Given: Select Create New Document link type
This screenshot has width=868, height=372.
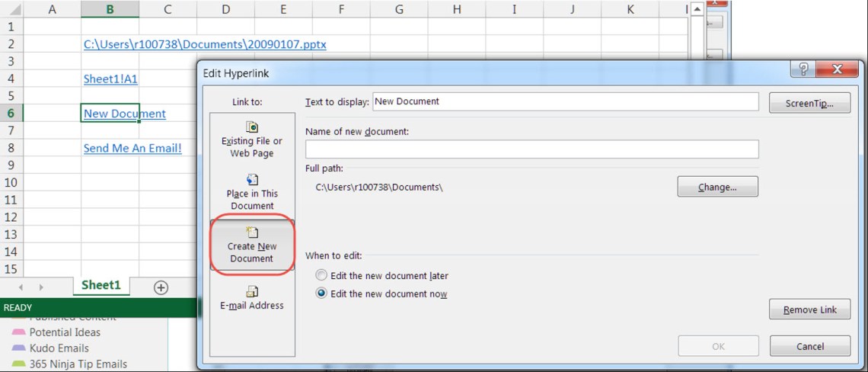Looking at the screenshot, I should [252, 245].
